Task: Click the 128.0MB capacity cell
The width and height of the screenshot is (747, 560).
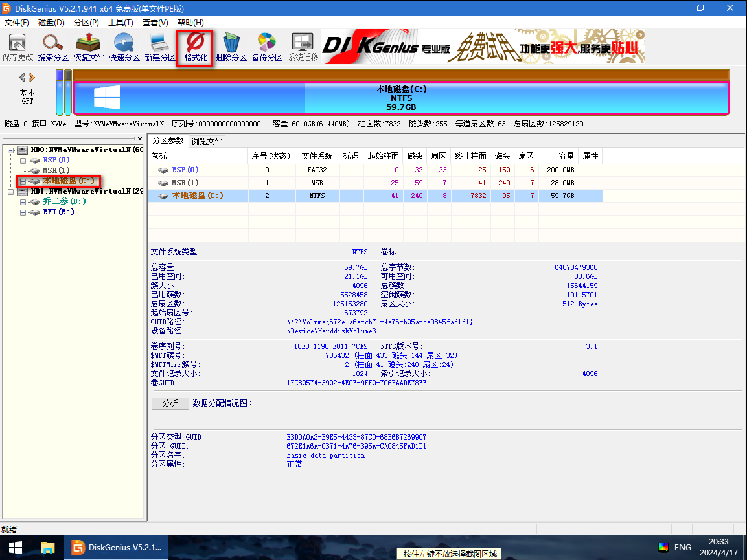Action: (x=560, y=183)
